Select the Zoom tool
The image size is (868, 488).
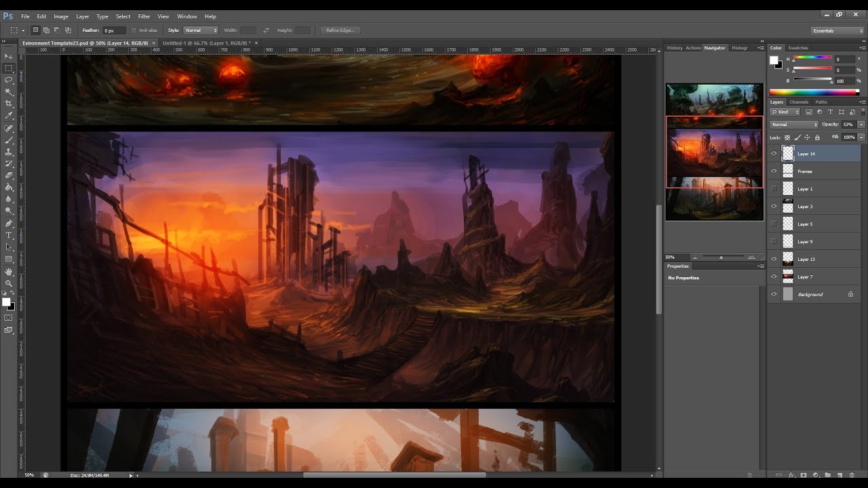(9, 283)
